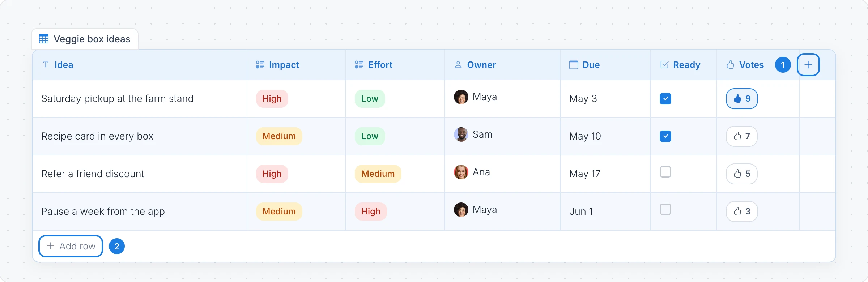Click the checkbox icon in Ready header
Screen dimensions: 868x282
tap(664, 65)
